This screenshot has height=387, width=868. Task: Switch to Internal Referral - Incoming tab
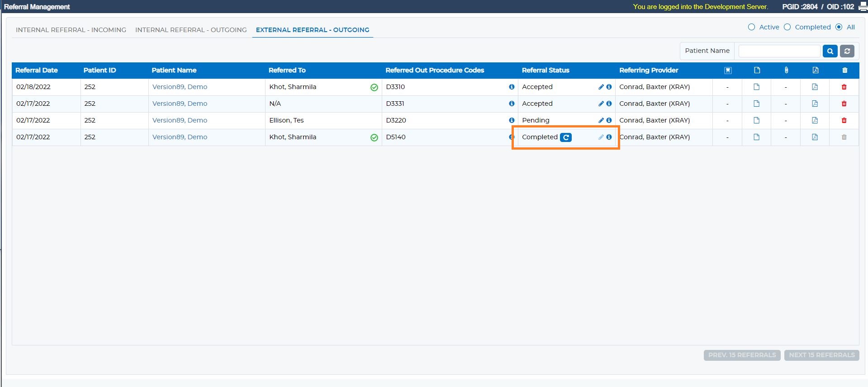coord(71,30)
